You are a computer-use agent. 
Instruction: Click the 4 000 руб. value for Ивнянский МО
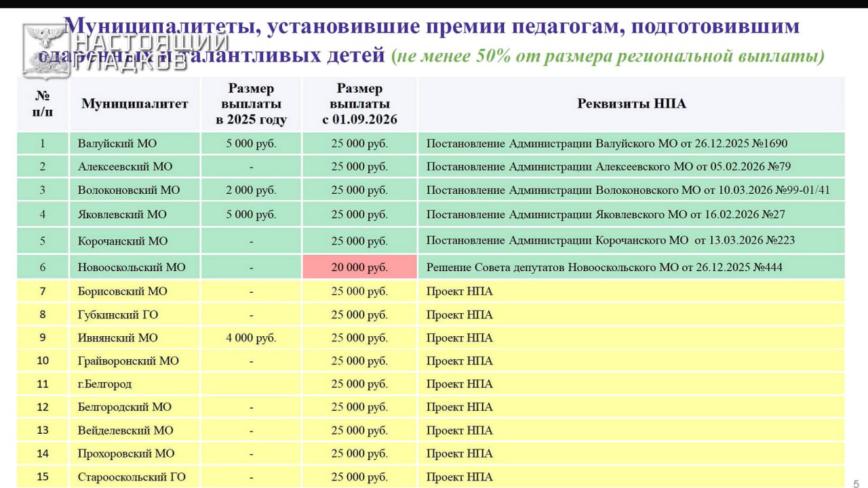251,338
